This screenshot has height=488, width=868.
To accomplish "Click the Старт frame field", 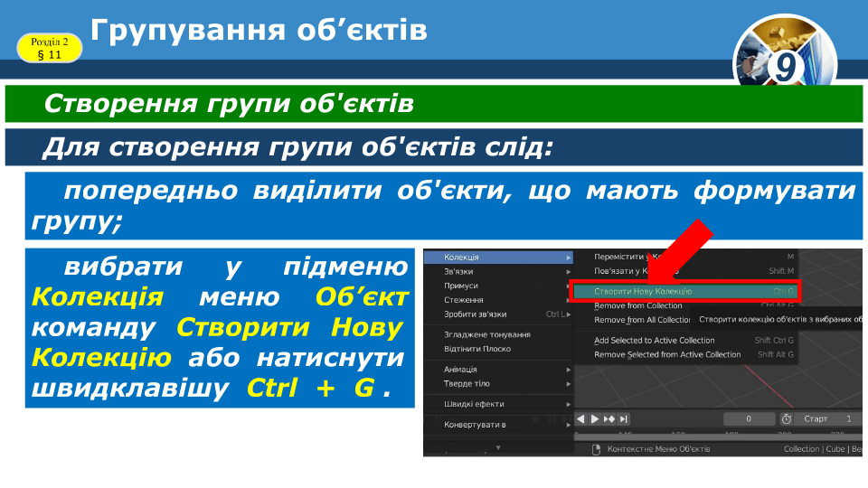I will click(826, 419).
